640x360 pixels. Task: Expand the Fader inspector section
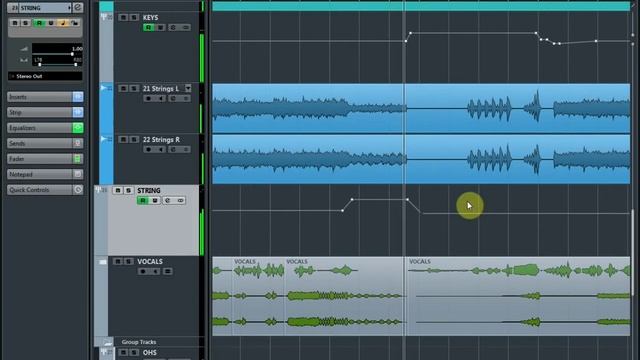pos(40,159)
